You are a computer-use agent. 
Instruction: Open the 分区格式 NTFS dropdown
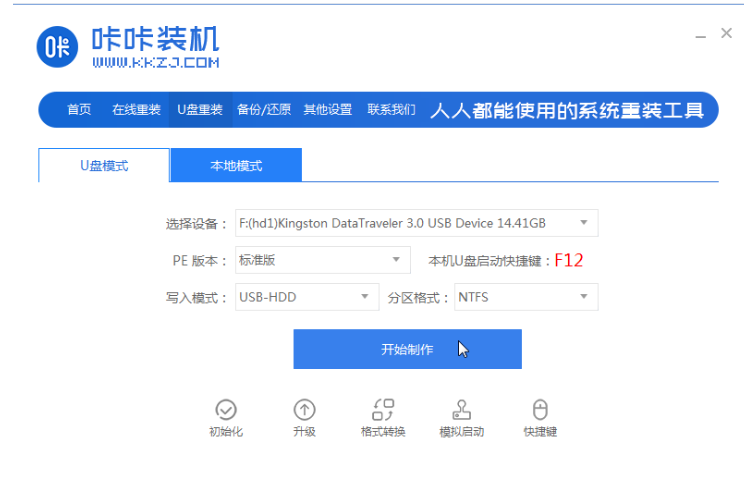[583, 297]
